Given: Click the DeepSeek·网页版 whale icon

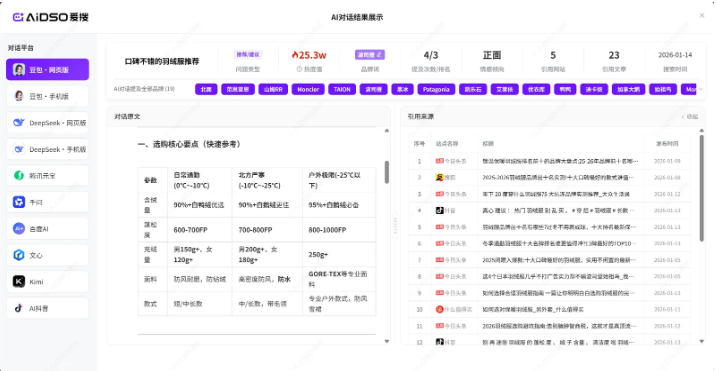Looking at the screenshot, I should (x=19, y=123).
